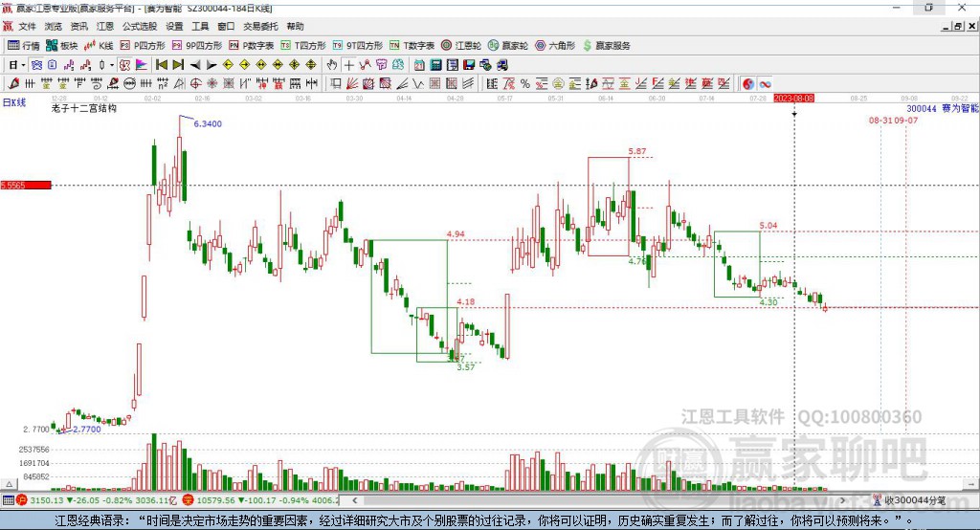Image resolution: width=980 pixels, height=530 pixels.
Task: Open the 公式选股 menu
Action: [x=140, y=27]
